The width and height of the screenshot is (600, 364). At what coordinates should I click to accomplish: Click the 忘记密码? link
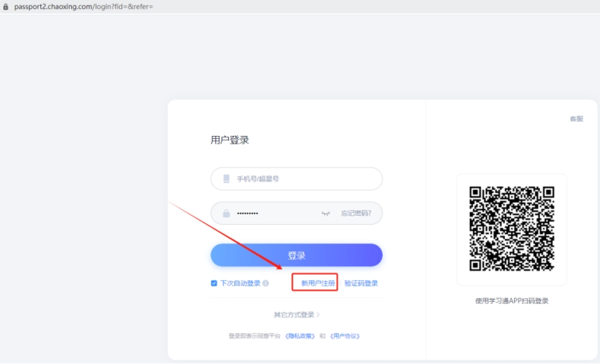click(x=356, y=213)
